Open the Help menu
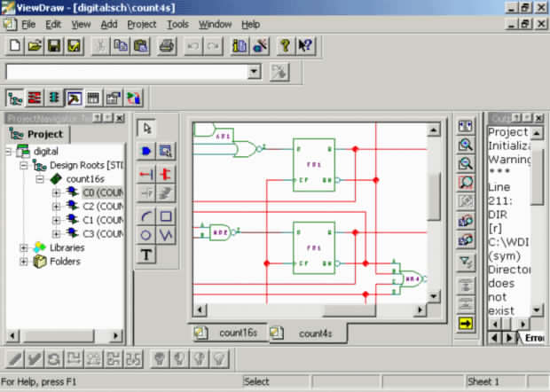Image resolution: width=550 pixels, height=392 pixels. [x=250, y=25]
